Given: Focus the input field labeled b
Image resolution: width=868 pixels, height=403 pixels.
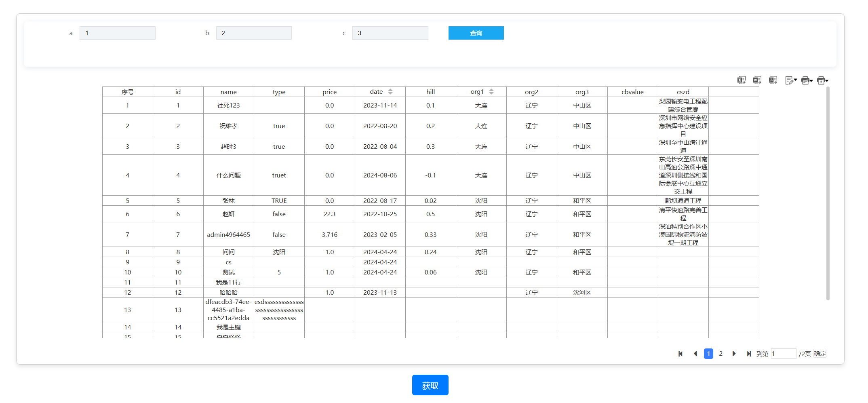Looking at the screenshot, I should point(254,33).
